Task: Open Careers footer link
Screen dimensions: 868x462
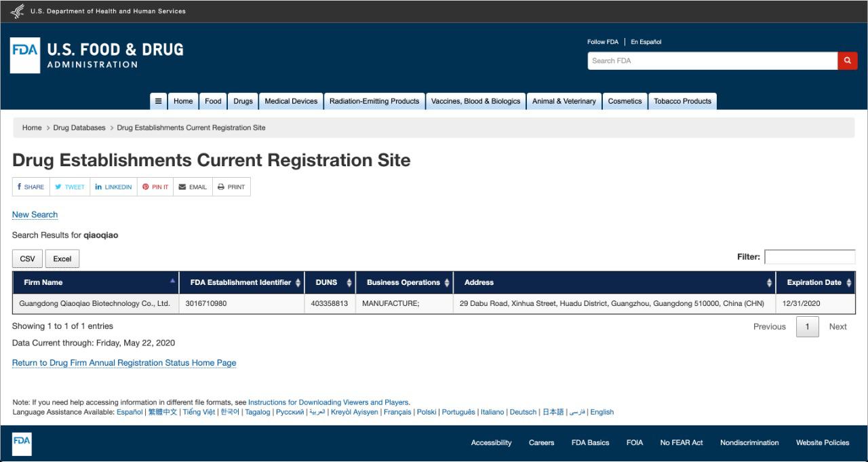Action: tap(541, 443)
